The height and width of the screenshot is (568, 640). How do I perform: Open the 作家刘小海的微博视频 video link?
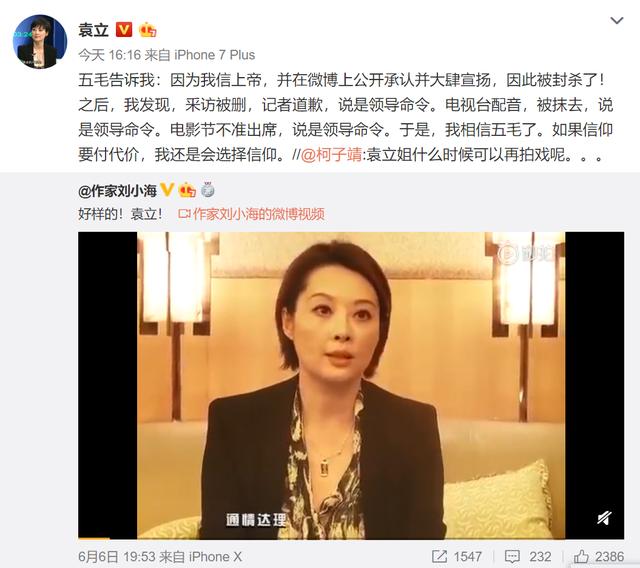(251, 214)
